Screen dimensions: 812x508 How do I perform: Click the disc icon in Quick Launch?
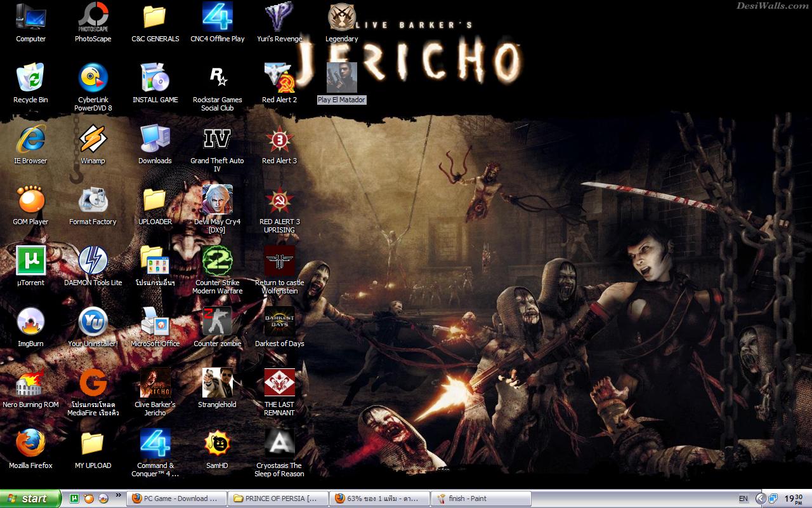103,498
